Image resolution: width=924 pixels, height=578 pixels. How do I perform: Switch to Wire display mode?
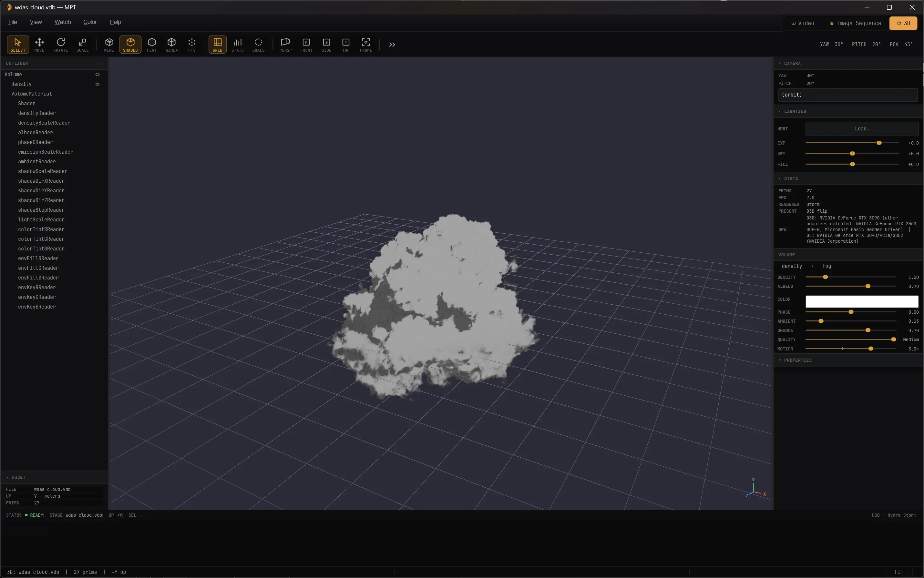[109, 44]
